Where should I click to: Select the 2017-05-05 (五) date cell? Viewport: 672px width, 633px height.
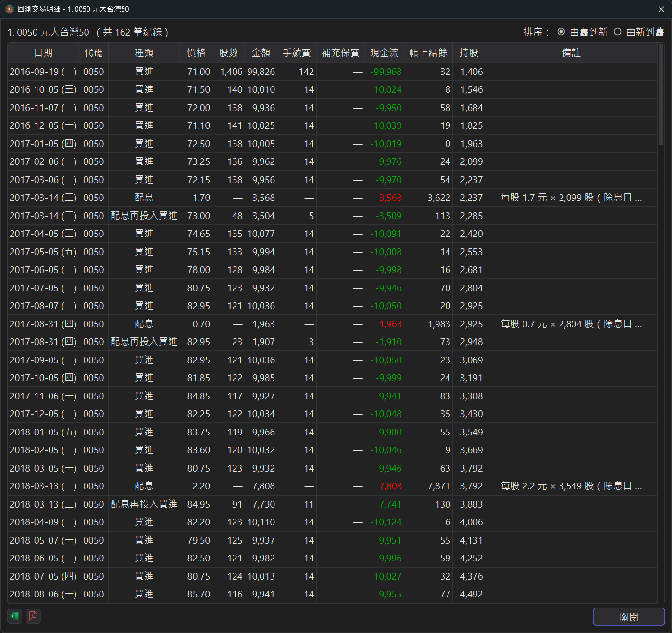point(43,252)
